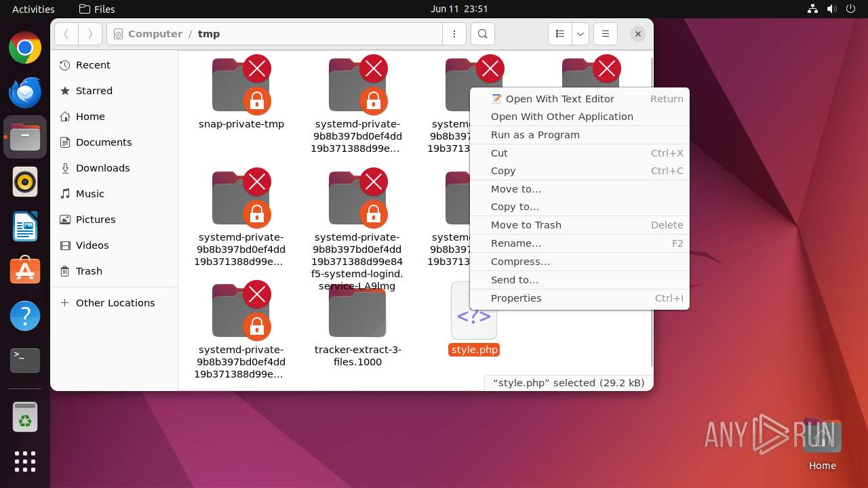Show Applications grid button
This screenshot has width=868, height=488.
(x=25, y=462)
